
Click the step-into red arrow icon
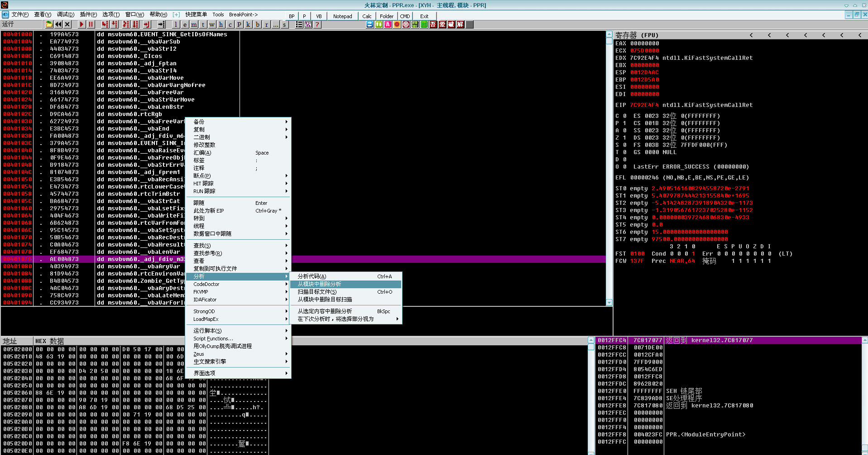[x=105, y=24]
